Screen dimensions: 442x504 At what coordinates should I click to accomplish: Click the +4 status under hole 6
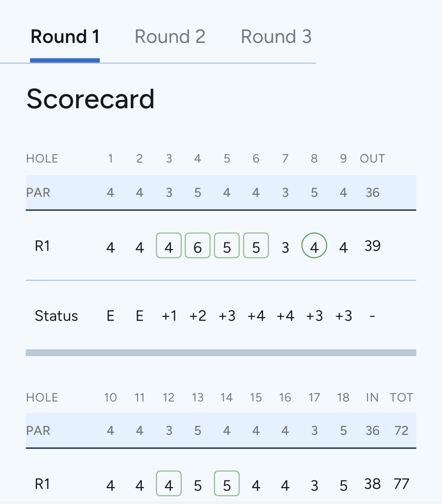[256, 316]
